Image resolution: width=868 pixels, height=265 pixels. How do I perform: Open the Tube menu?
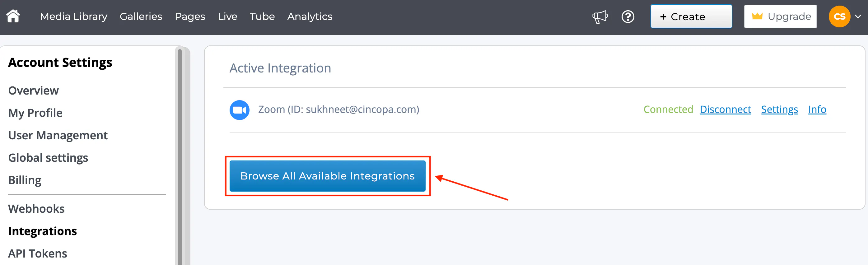point(262,16)
